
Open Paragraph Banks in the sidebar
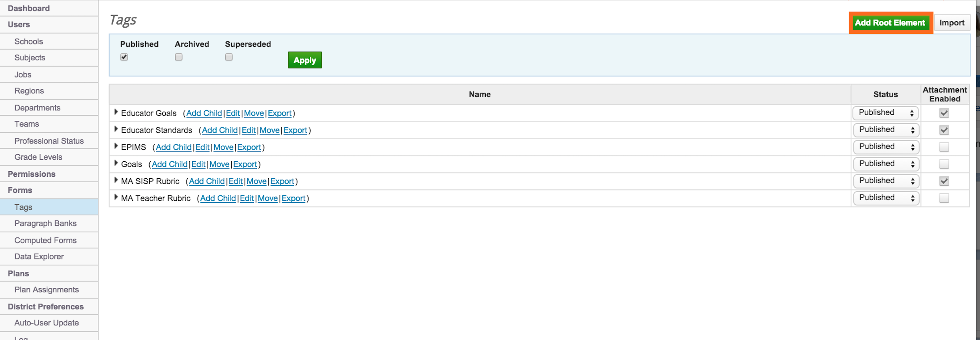[45, 224]
